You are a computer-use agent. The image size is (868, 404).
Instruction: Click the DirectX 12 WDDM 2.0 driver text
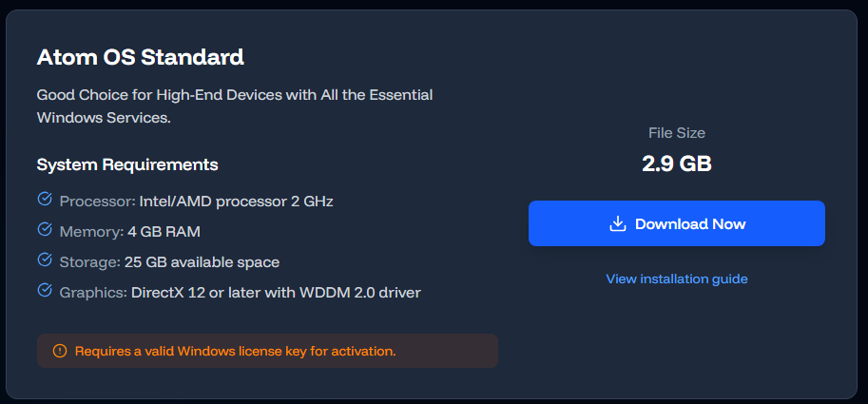coord(277,293)
